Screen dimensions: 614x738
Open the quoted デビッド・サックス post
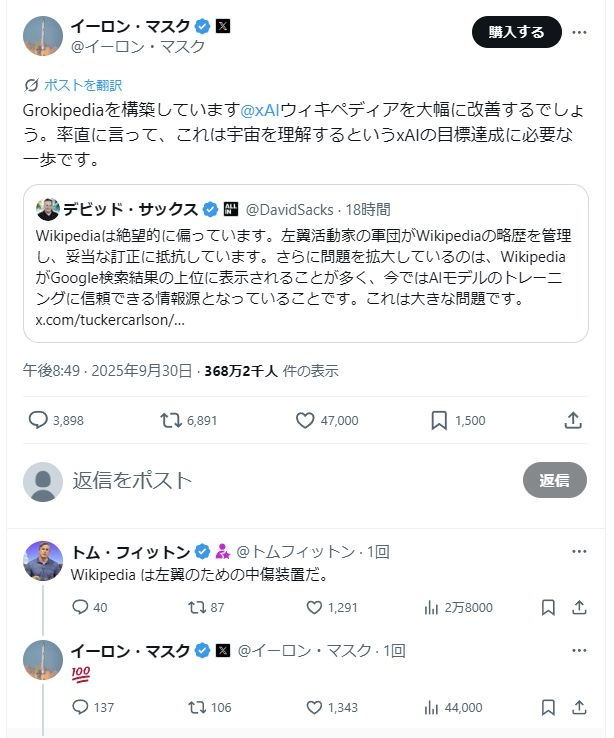(x=308, y=264)
